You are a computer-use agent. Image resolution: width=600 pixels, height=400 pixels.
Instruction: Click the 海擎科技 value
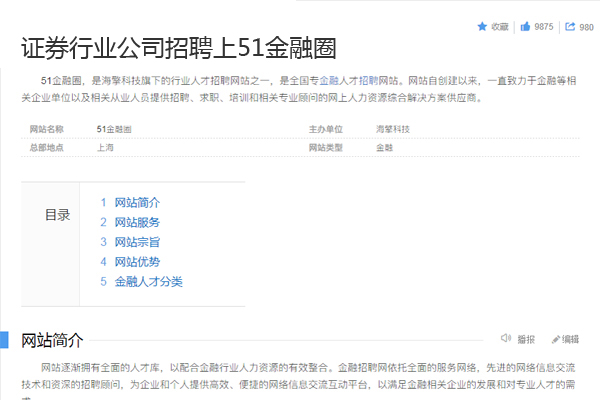coord(393,129)
